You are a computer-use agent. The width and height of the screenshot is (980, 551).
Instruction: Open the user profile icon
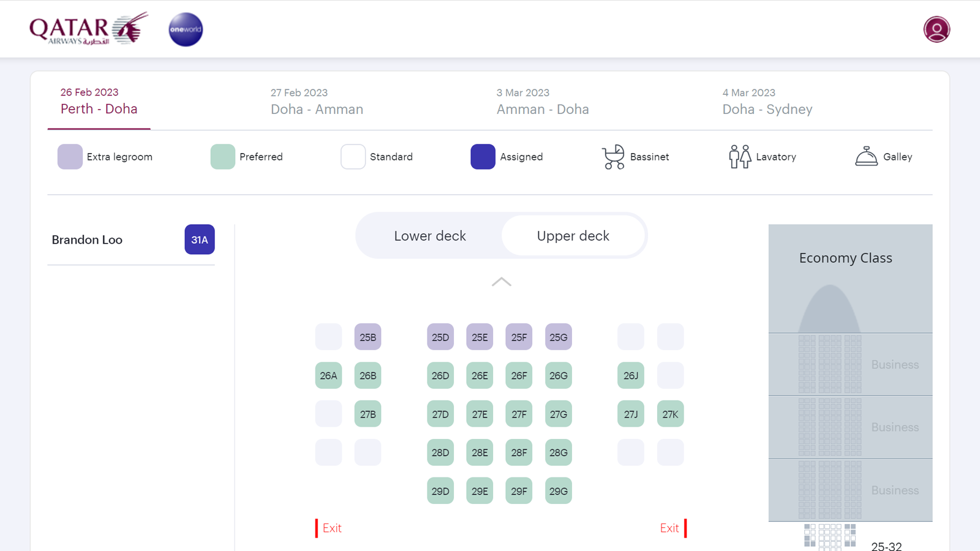[937, 29]
